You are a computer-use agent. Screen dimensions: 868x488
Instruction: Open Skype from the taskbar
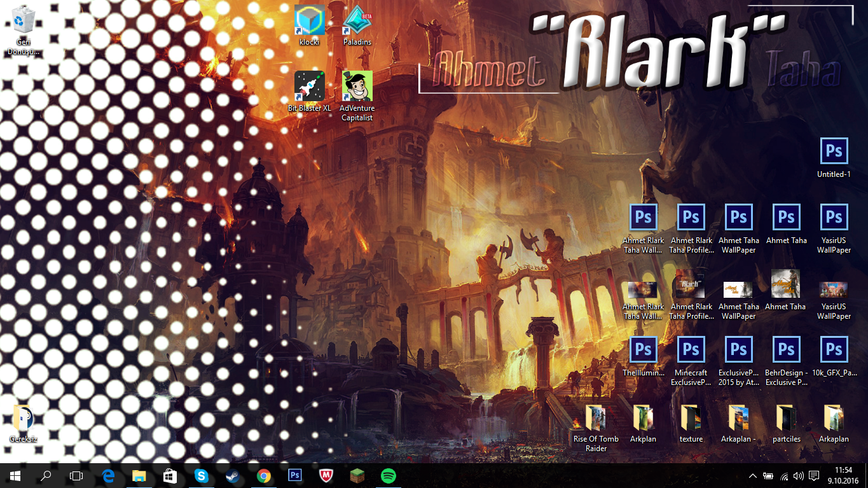[x=201, y=475]
